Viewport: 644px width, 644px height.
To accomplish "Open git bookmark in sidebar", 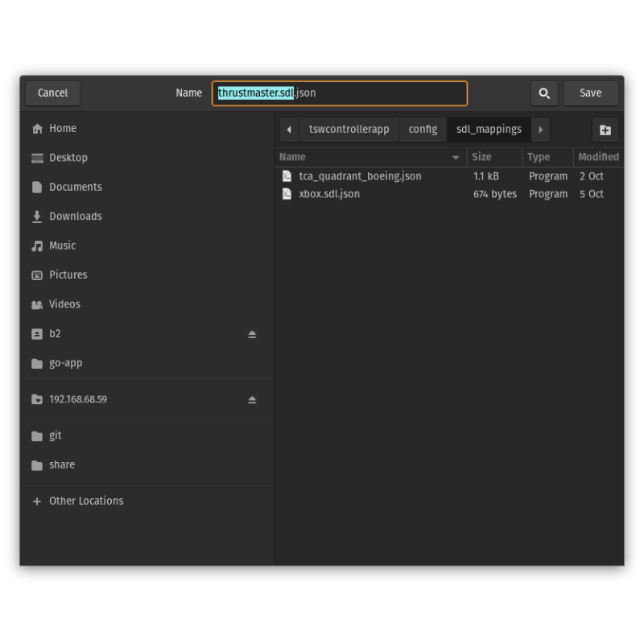I will coord(147,436).
